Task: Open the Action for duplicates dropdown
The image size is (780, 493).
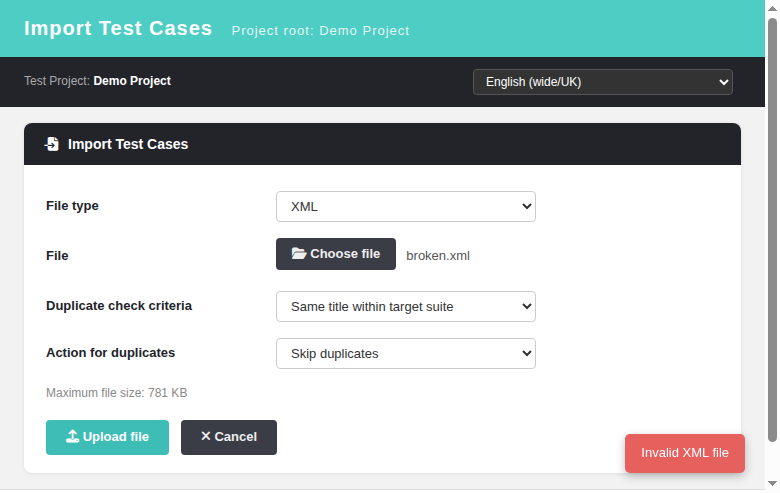Action: click(405, 354)
